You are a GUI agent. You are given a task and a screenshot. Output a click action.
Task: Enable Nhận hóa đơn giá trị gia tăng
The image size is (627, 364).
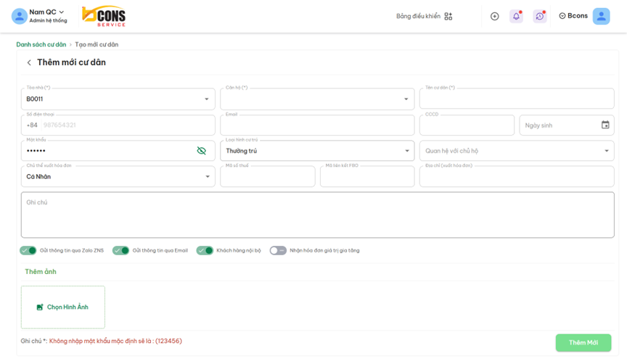tap(278, 250)
